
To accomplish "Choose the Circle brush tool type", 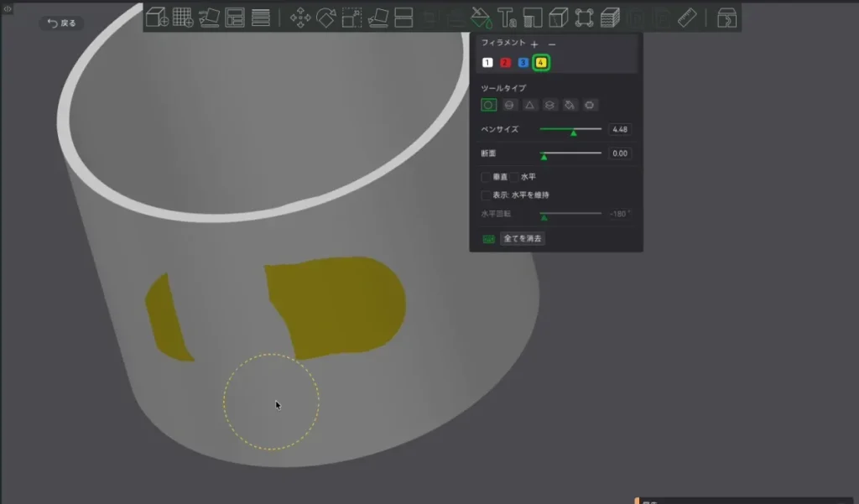I will tap(489, 105).
